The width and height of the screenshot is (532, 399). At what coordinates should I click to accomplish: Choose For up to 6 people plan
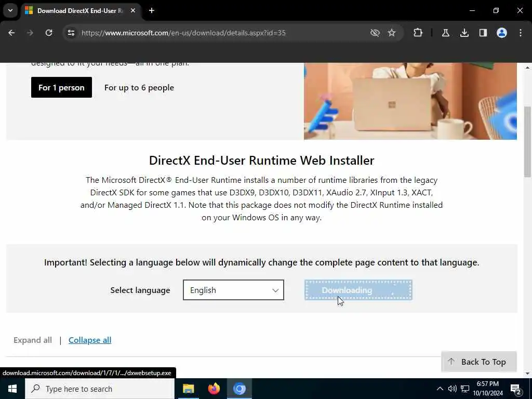(x=139, y=87)
